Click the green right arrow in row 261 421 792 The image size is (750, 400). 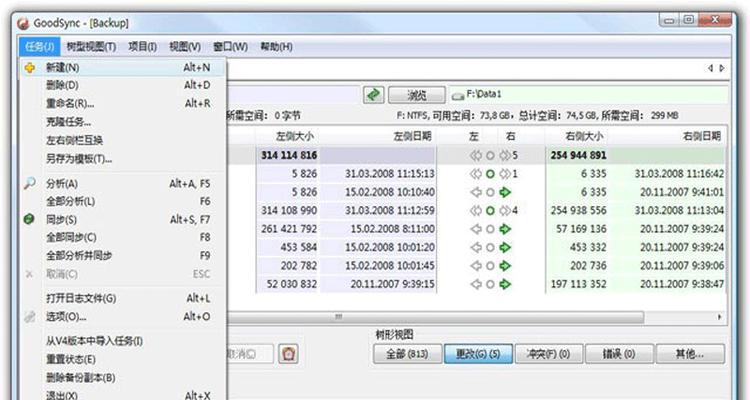click(505, 229)
